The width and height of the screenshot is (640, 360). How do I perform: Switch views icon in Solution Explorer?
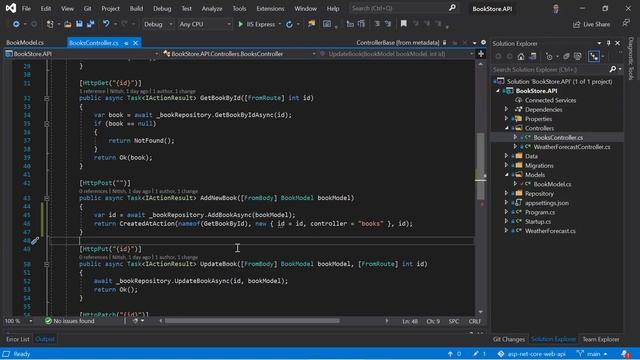click(532, 57)
